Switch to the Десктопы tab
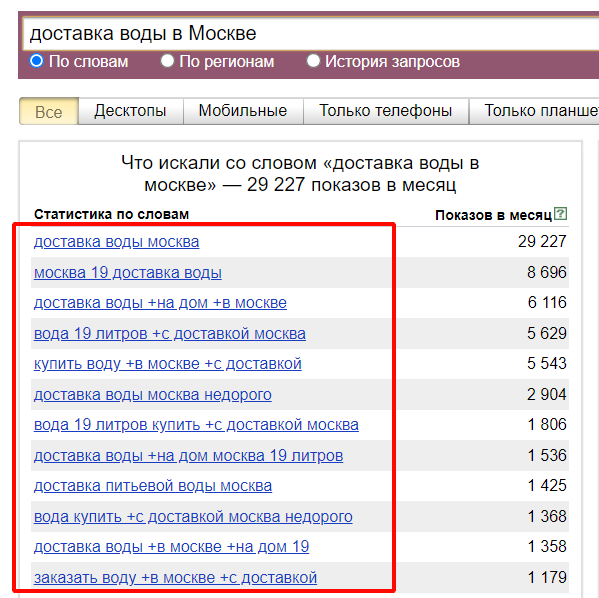The width and height of the screenshot is (599, 598). click(x=131, y=111)
